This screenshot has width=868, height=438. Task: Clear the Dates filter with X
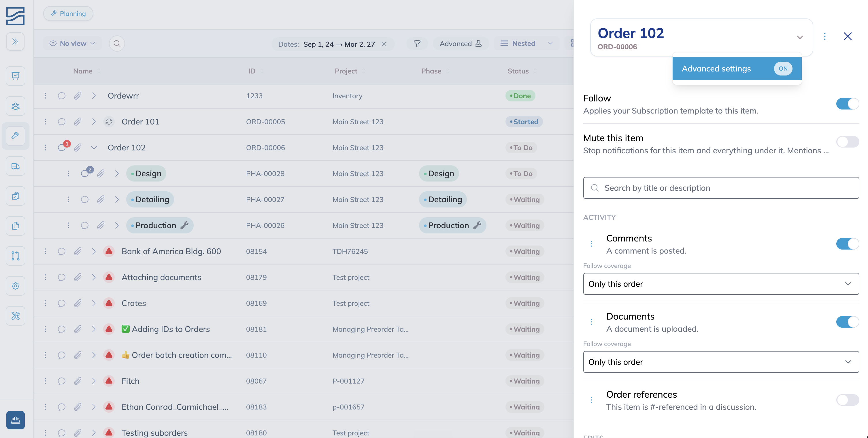coord(384,44)
